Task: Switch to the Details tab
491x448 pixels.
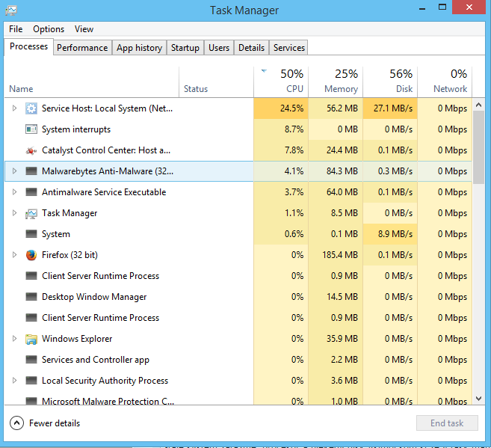Action: [251, 48]
